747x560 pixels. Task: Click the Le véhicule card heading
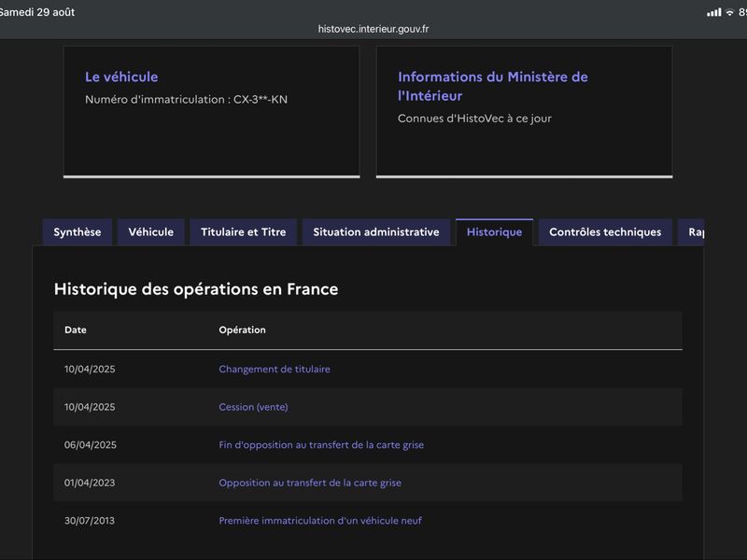pyautogui.click(x=121, y=77)
